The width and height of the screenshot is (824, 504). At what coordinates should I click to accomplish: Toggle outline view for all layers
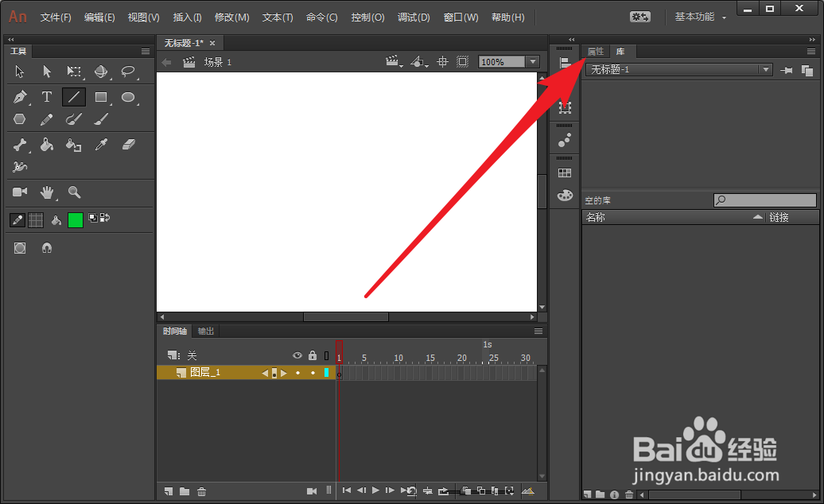click(x=326, y=356)
